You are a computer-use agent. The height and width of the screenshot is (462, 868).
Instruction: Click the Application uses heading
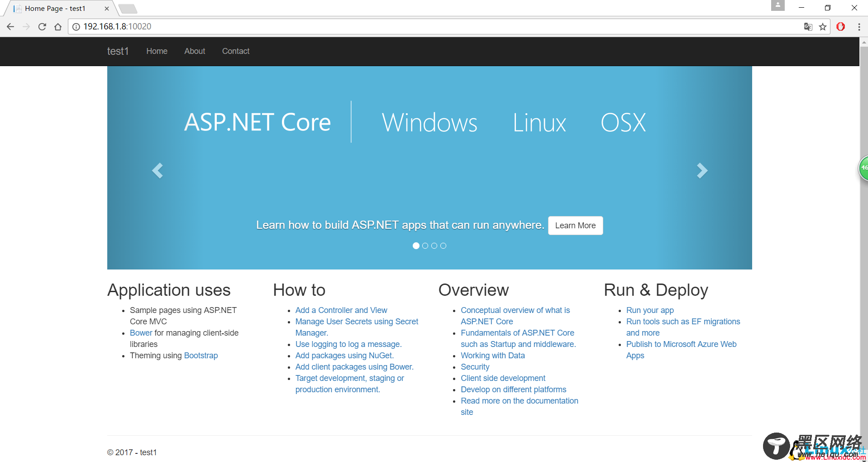tap(169, 290)
